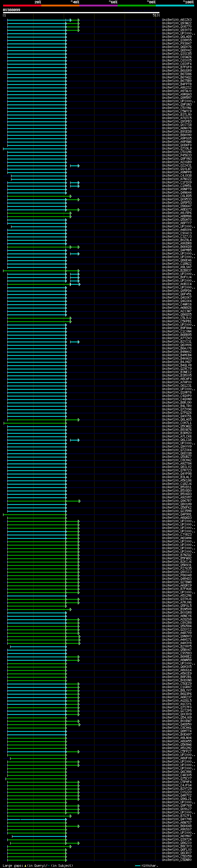Image resolution: width=197 pixels, height=868 pixels.
Task: Select hit label UniRef100_A9Z0M7
Action: coord(176,497)
